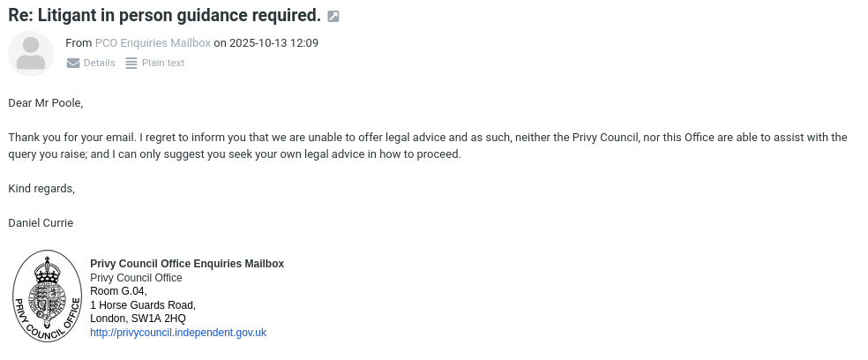Open the privycouncil.independent.gov.uk link
Viewport: 868px width, 360px height.
point(178,333)
